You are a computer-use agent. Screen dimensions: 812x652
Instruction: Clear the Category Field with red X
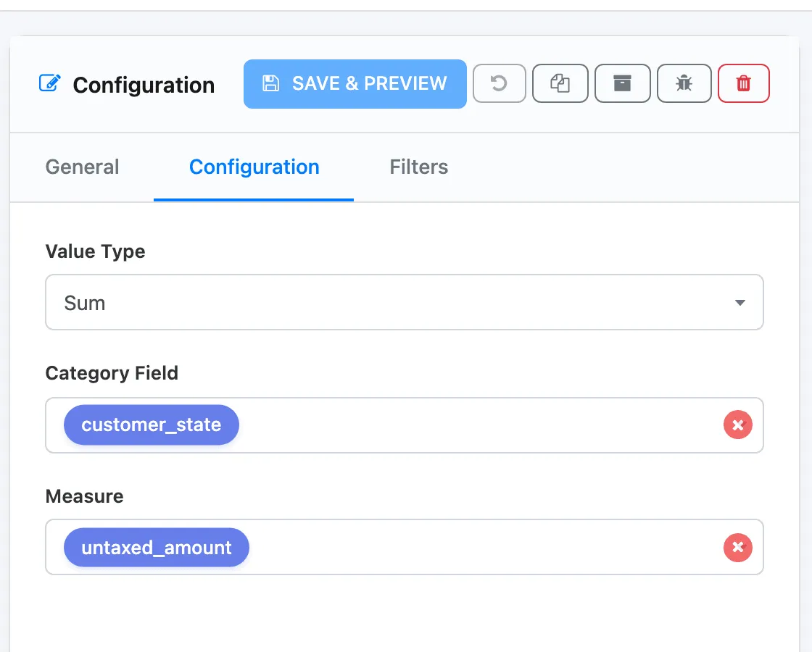(737, 425)
